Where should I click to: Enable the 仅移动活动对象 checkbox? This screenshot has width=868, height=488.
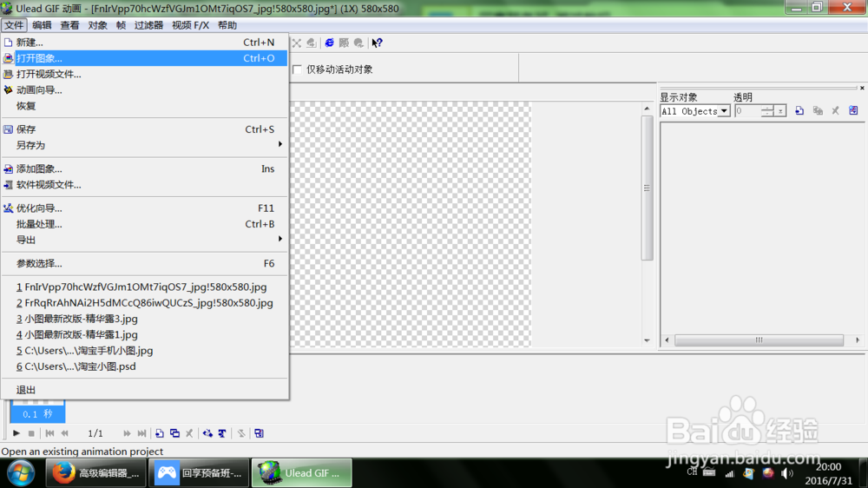point(297,69)
